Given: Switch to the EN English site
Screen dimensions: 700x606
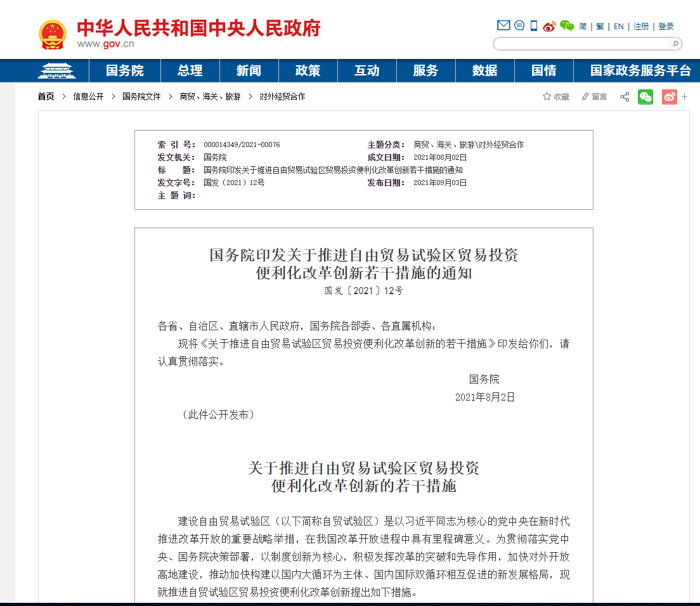Looking at the screenshot, I should (619, 27).
